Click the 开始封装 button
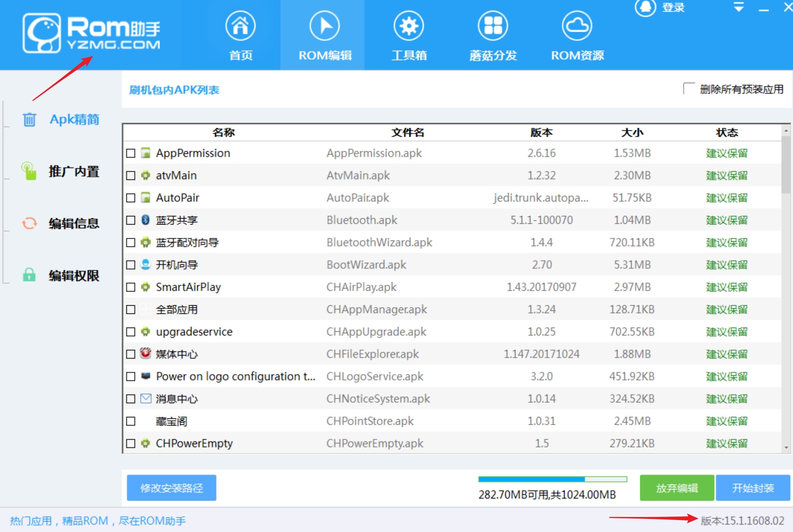This screenshot has width=793, height=532. pos(753,488)
